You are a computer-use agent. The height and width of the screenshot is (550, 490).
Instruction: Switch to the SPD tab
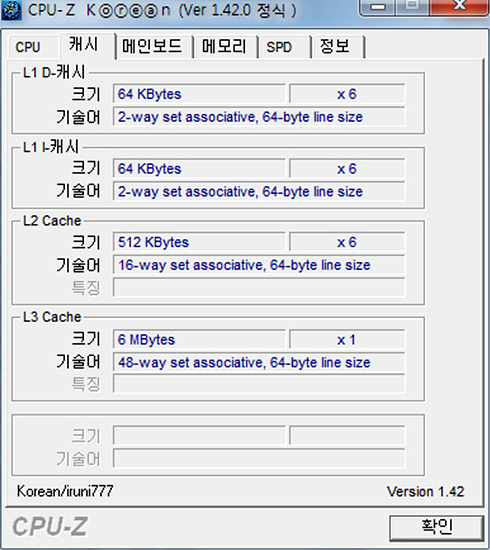coord(284,47)
